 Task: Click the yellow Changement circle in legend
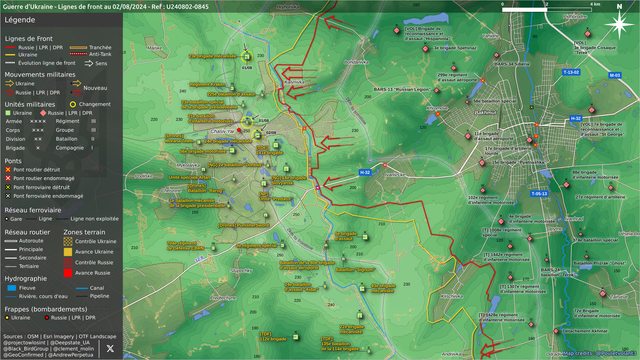[73, 104]
